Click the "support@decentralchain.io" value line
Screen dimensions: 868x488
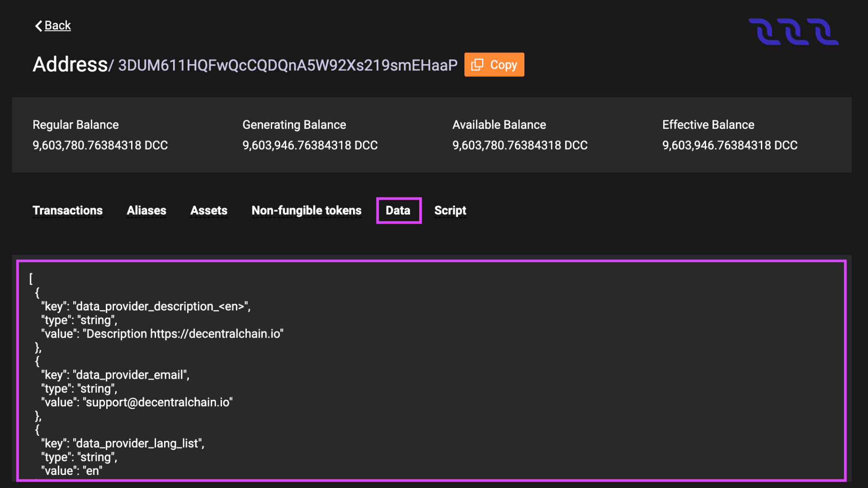point(137,403)
